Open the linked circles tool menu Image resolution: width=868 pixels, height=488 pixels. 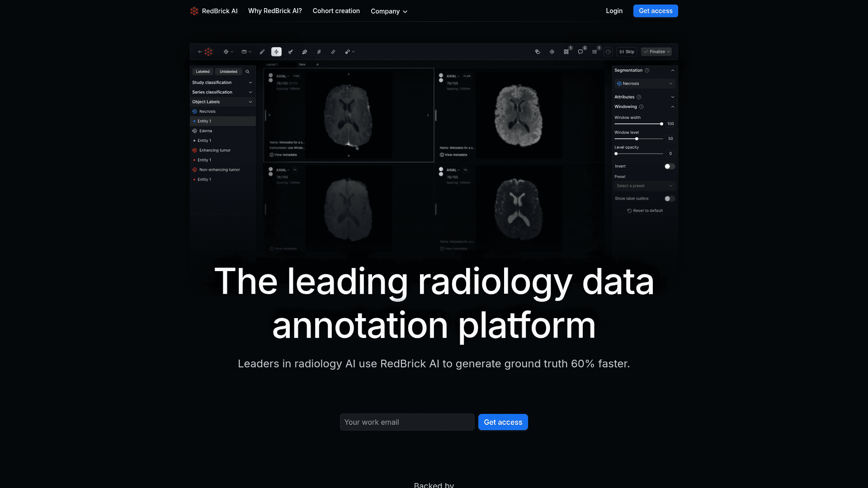349,52
